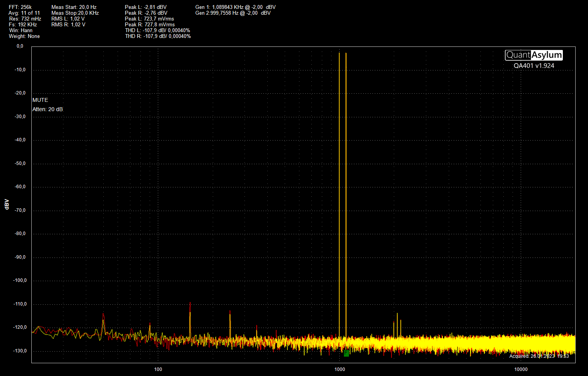Click the Avg: 11 of 11 readout
This screenshot has width=588, height=376.
pyautogui.click(x=24, y=13)
